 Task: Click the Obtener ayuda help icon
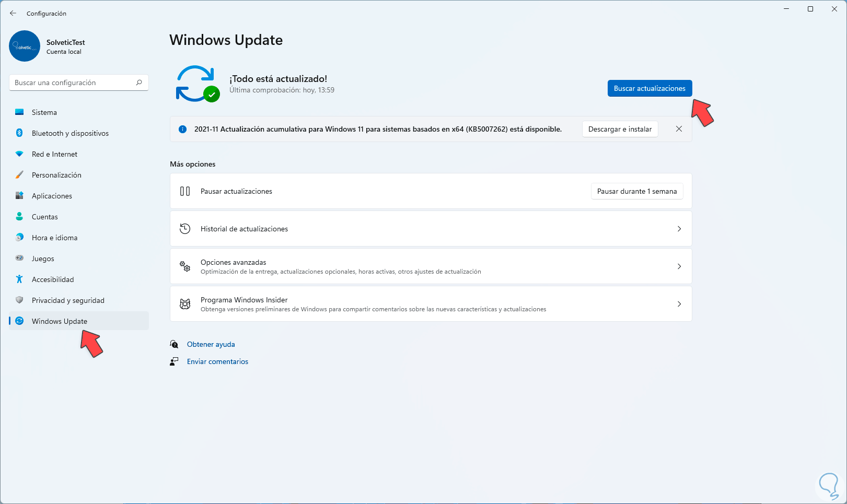(174, 344)
